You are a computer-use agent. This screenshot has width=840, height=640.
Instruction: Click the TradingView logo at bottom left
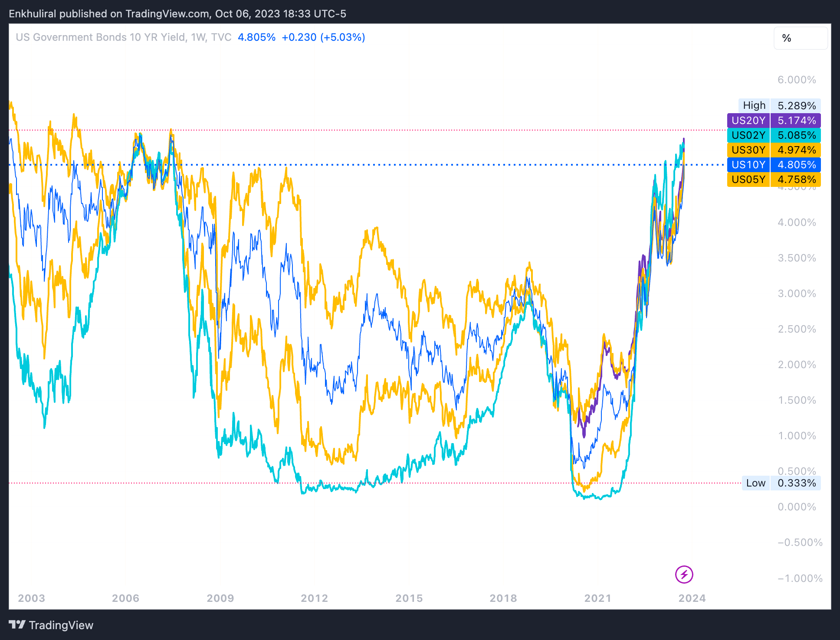point(51,625)
